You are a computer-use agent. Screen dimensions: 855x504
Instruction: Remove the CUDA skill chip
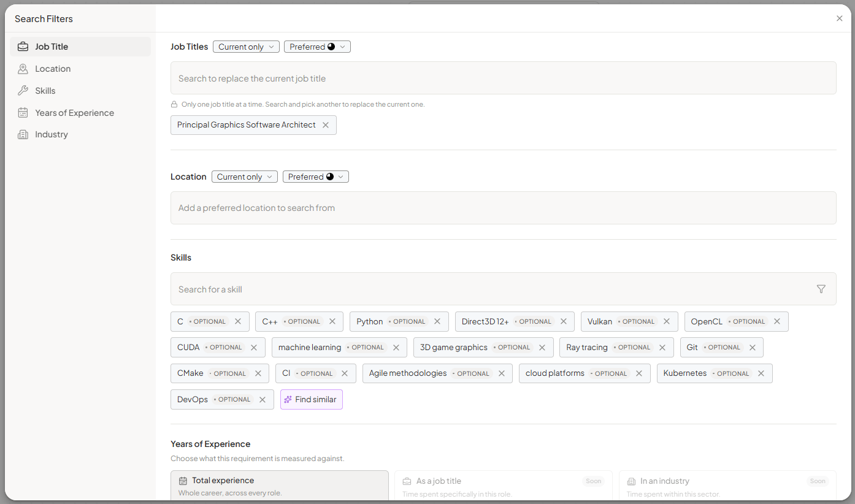pos(254,348)
